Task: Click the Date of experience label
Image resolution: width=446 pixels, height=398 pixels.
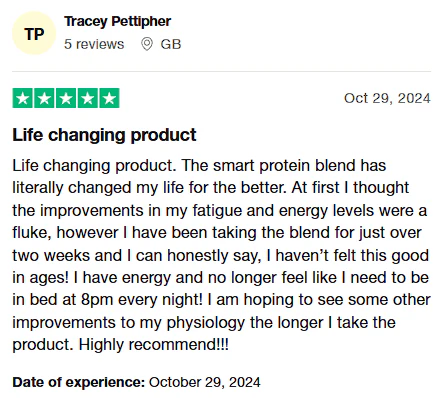Action: (x=79, y=382)
